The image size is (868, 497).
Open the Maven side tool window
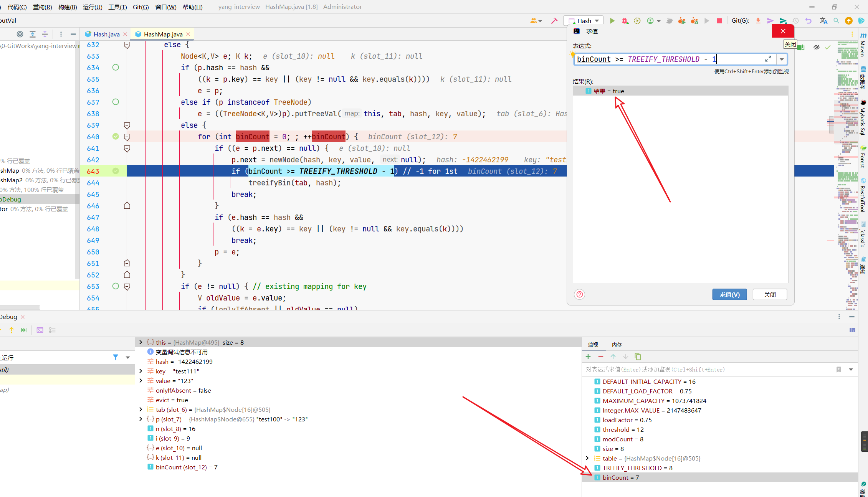(x=863, y=45)
